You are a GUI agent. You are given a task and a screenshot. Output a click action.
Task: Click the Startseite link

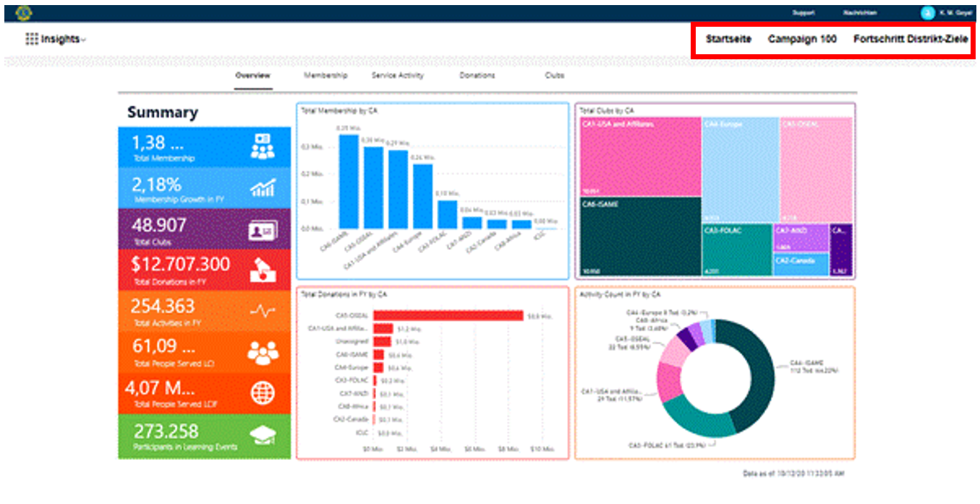pyautogui.click(x=728, y=39)
